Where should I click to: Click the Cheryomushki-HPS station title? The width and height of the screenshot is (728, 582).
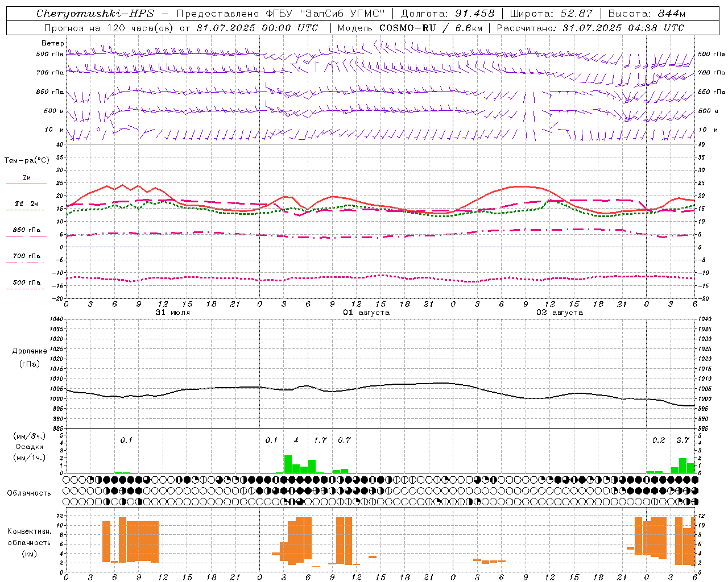(x=95, y=14)
